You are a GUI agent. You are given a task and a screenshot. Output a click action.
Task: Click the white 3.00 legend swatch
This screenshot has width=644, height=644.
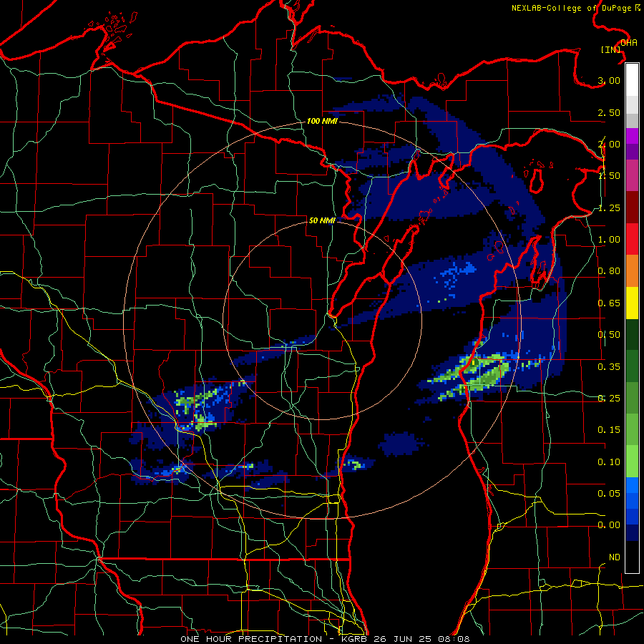(632, 80)
